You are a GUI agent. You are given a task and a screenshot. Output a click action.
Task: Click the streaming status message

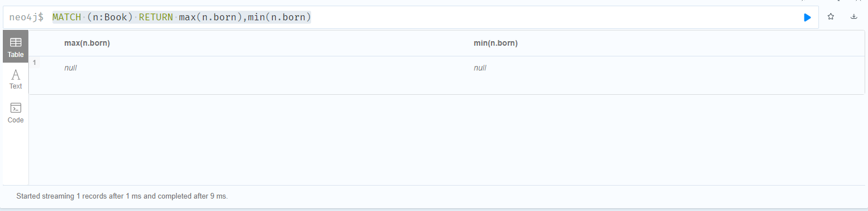[x=122, y=196]
